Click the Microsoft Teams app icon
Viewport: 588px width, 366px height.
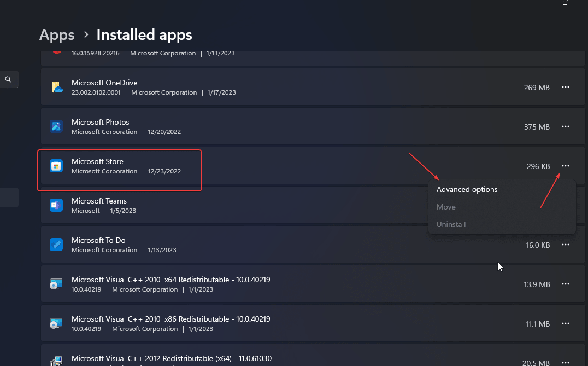coord(56,205)
